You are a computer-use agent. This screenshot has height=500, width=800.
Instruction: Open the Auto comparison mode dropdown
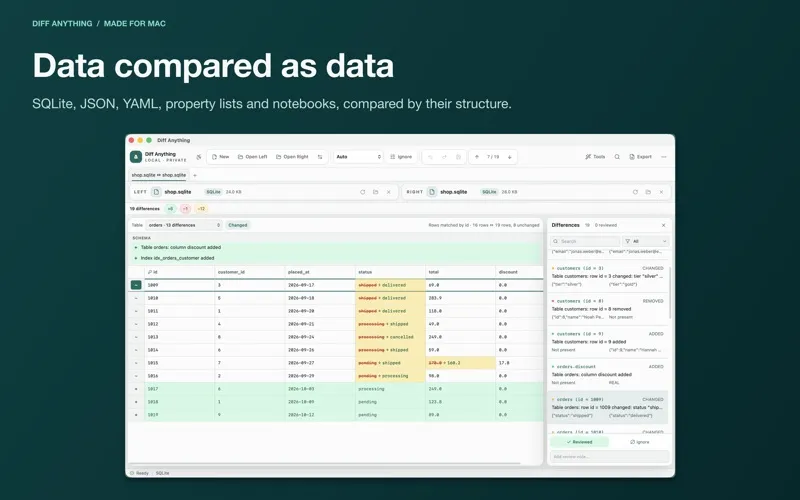click(x=358, y=157)
